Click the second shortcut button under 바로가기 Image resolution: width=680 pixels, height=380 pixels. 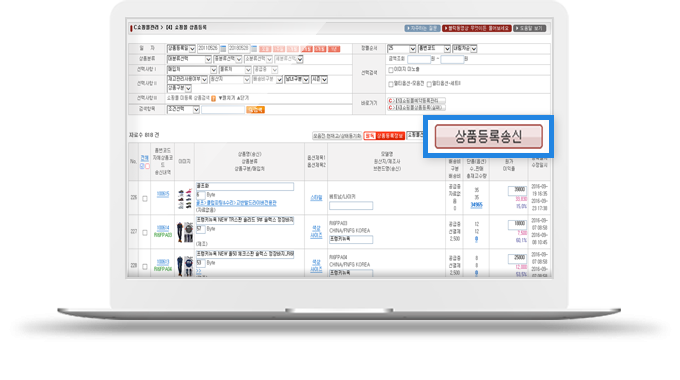pos(417,107)
